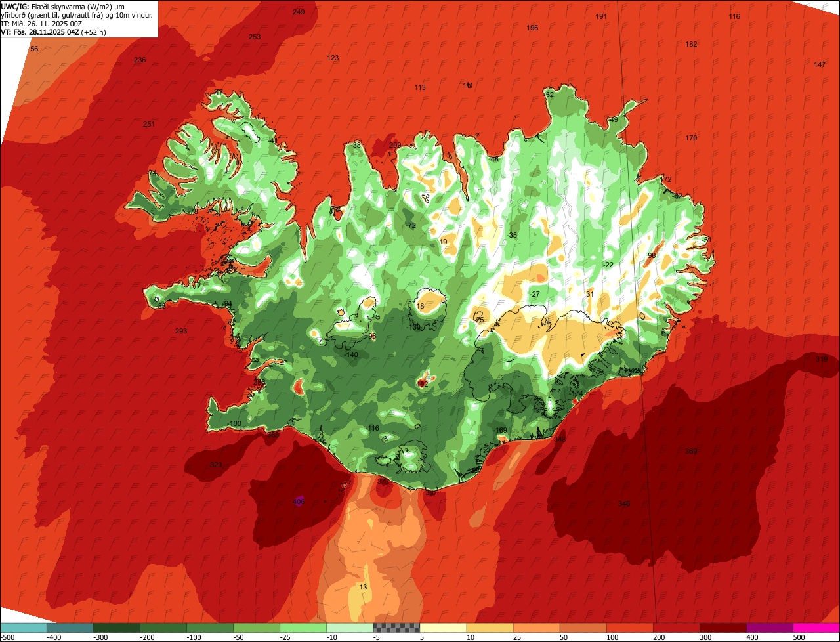This screenshot has width=840, height=642.
Task: Click the map value 251
Action: coord(149,125)
